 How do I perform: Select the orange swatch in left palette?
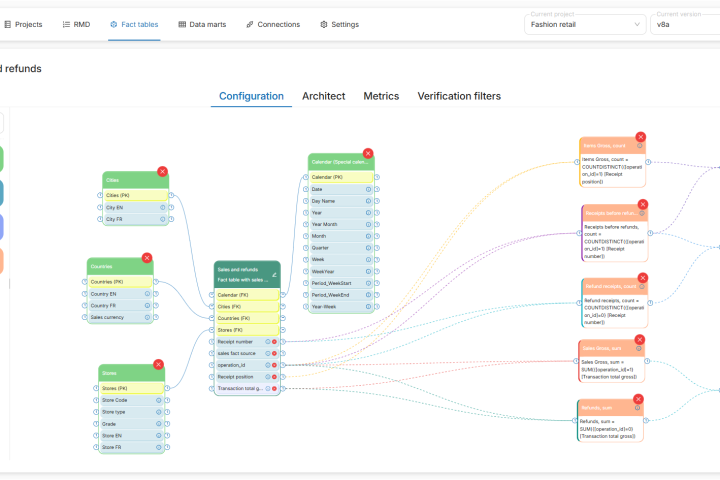1,260
